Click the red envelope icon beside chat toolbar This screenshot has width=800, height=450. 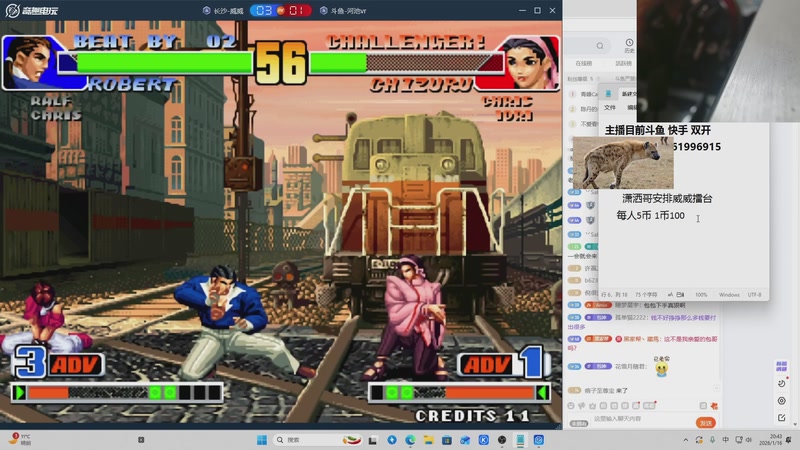pos(714,406)
